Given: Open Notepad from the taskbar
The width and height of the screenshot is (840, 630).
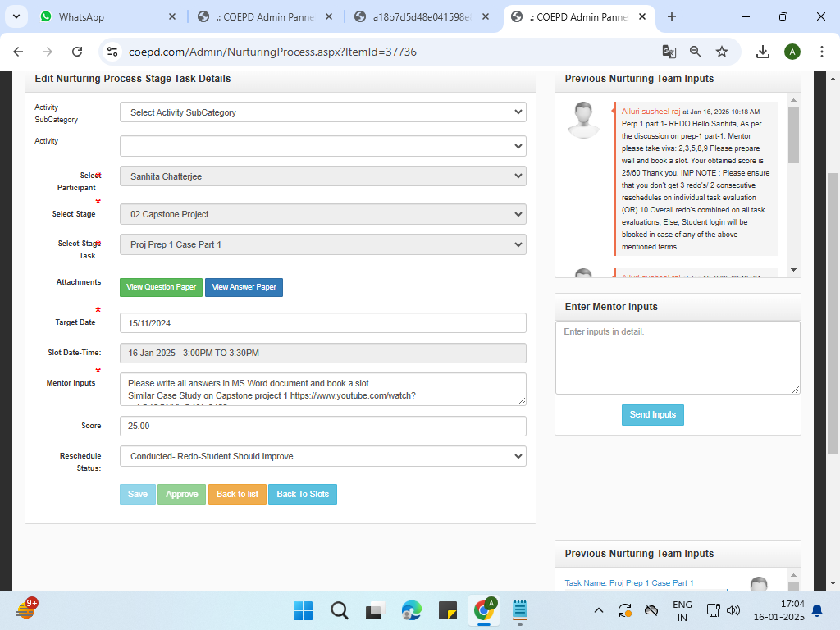Looking at the screenshot, I should click(519, 610).
